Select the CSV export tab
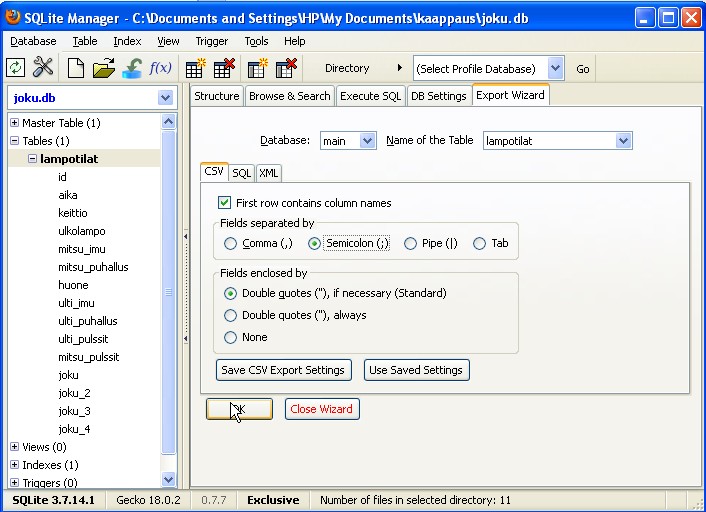This screenshot has width=706, height=512. click(x=214, y=172)
